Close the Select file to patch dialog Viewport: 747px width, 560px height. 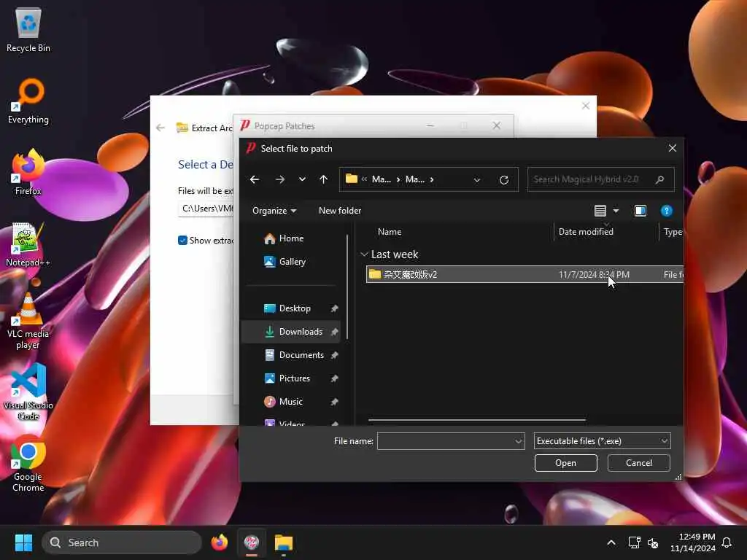(x=672, y=148)
